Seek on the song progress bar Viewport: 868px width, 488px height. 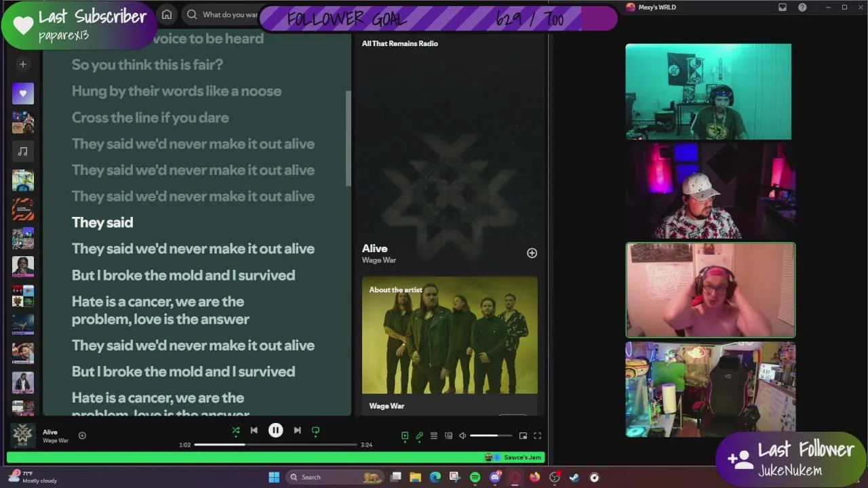275,445
